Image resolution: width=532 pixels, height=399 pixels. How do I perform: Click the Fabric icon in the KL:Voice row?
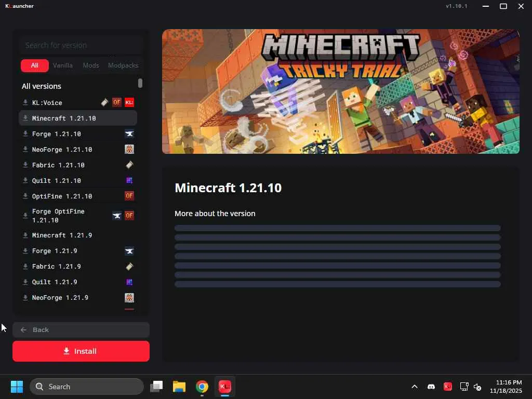pyautogui.click(x=105, y=102)
